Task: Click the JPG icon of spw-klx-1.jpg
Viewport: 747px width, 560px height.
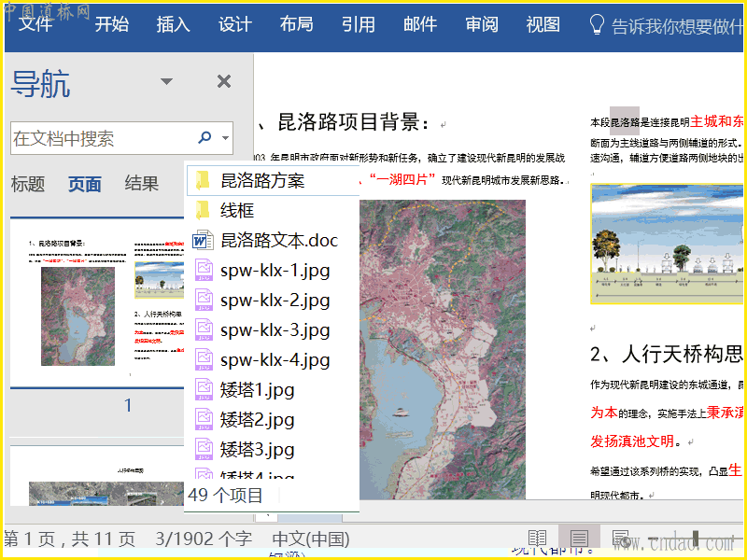Action: click(204, 270)
